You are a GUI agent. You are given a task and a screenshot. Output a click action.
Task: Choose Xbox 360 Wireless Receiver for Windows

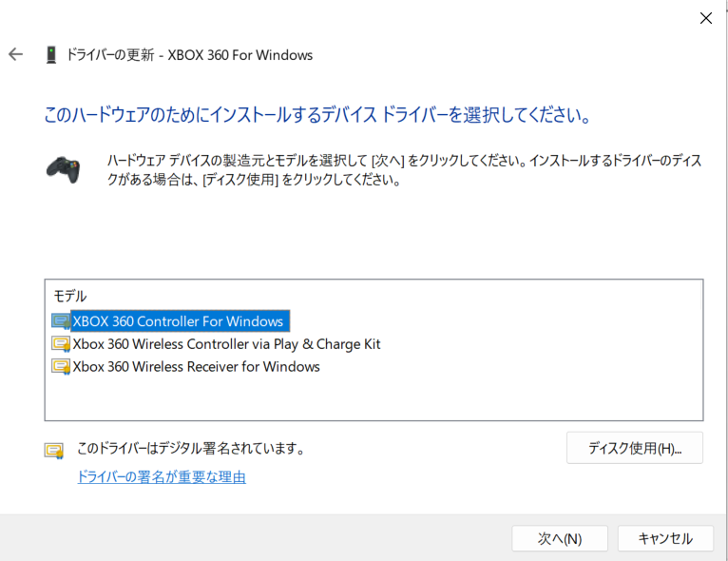(x=196, y=367)
